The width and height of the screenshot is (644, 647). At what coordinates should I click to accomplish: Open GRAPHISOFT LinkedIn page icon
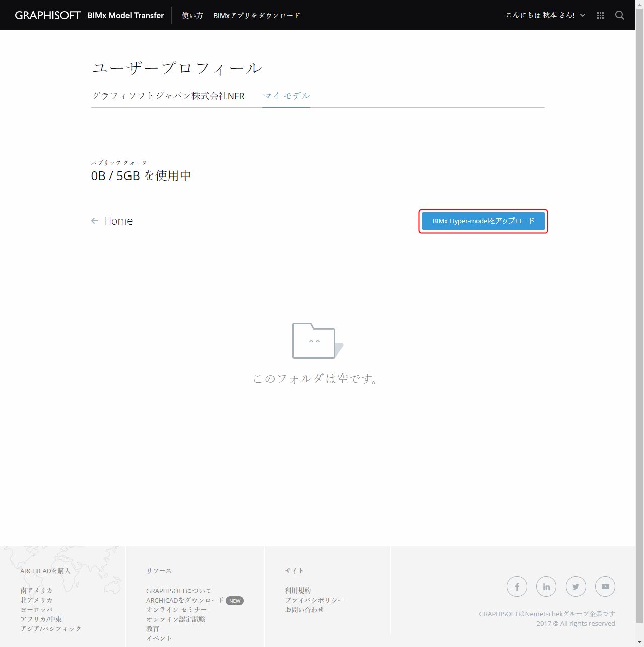pyautogui.click(x=546, y=586)
